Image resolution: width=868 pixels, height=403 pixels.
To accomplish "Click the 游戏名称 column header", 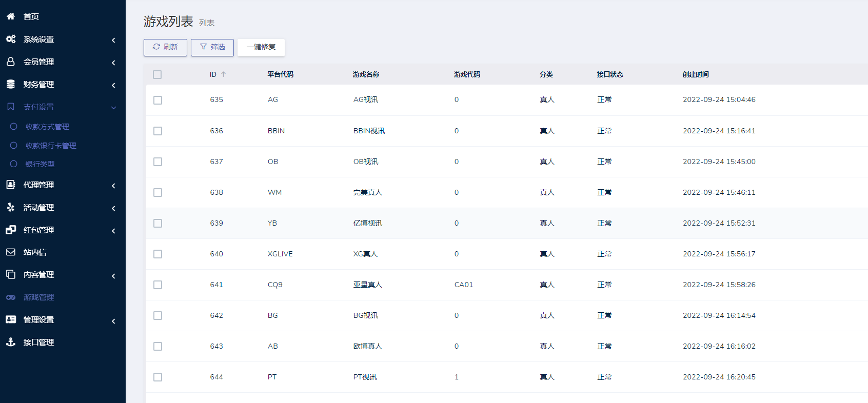I will pos(366,74).
